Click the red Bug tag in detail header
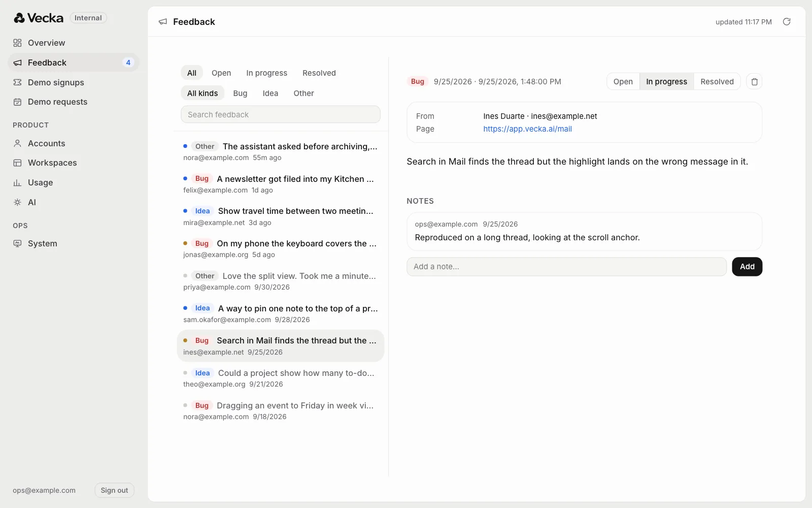Screen dimensions: 812x508 click(418, 81)
